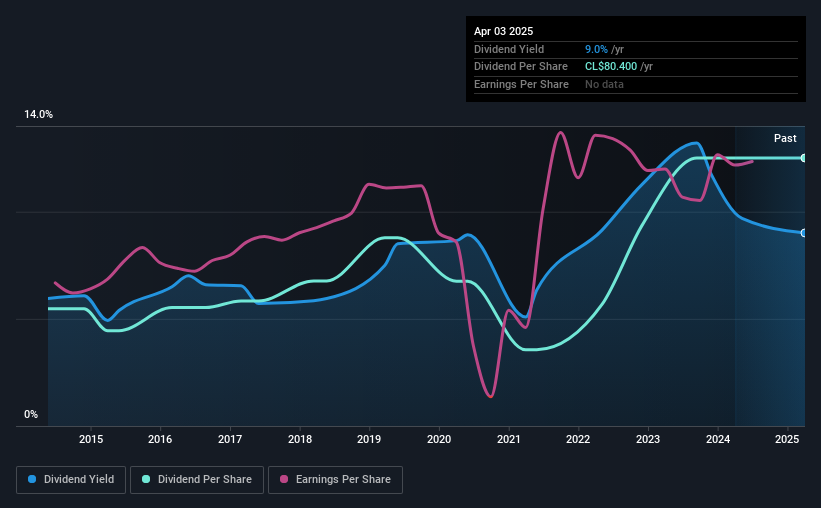The height and width of the screenshot is (508, 821).
Task: Toggle the Dividend Yield legend button
Action: (x=71, y=480)
